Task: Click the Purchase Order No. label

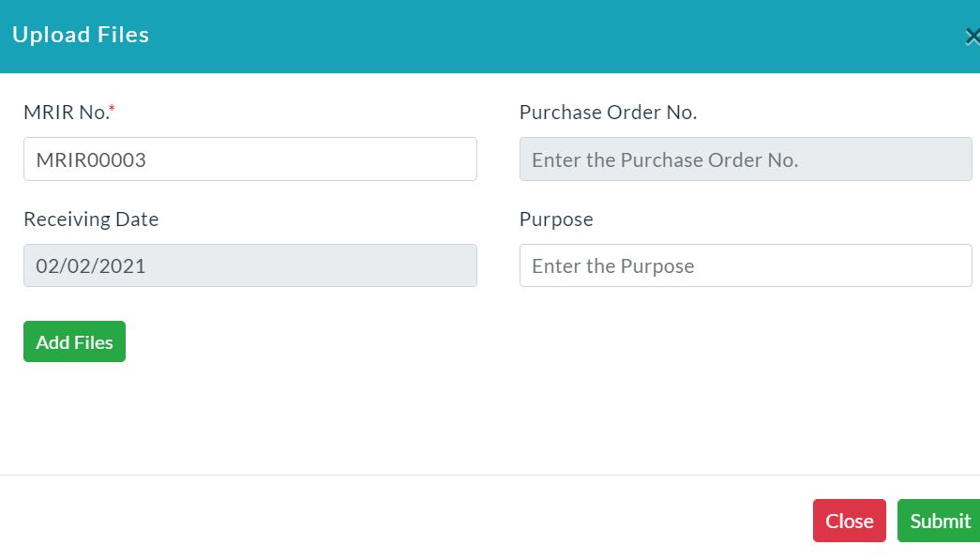Action: [608, 113]
